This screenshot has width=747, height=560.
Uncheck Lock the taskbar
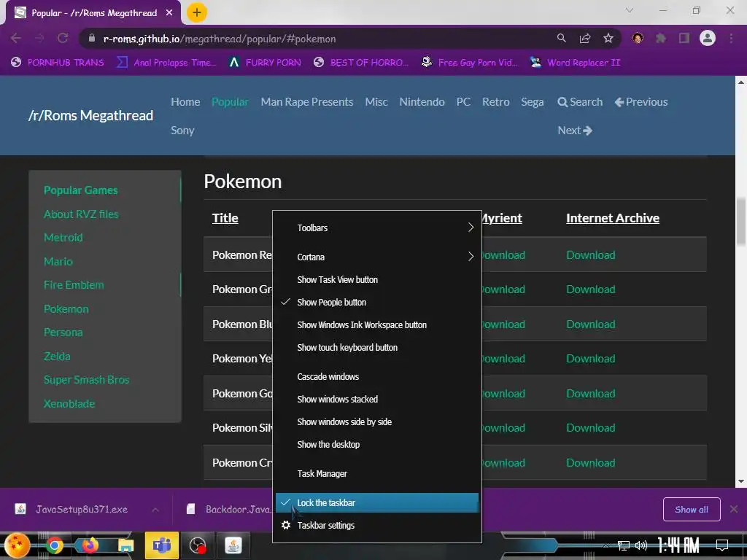coord(377,503)
